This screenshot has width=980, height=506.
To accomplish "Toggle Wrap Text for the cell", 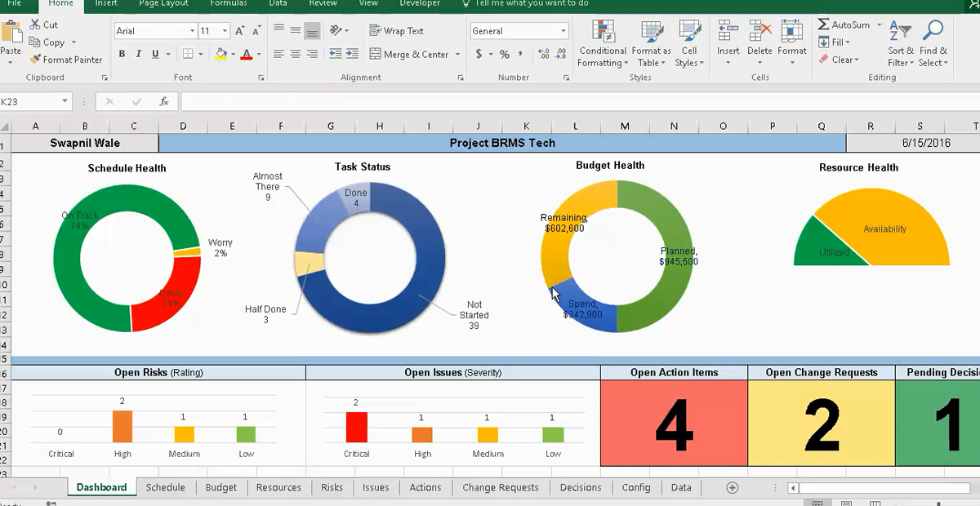I will pos(397,31).
